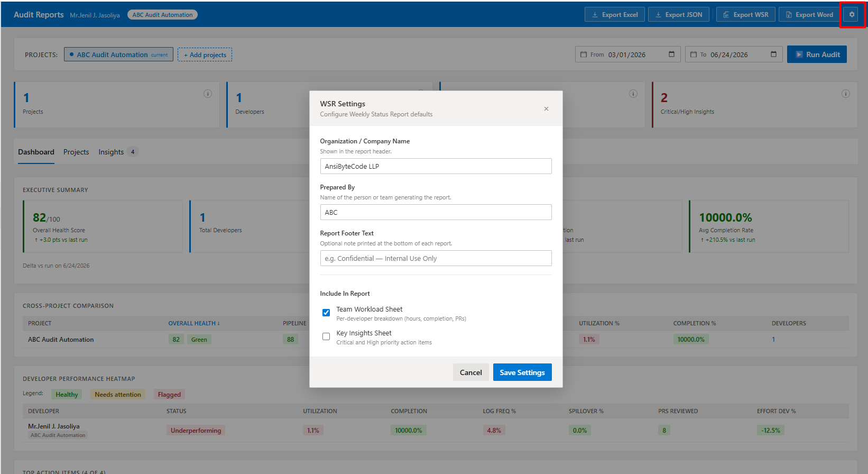868x474 pixels.
Task: Select ABC Audit Automation current project chip
Action: tap(118, 54)
